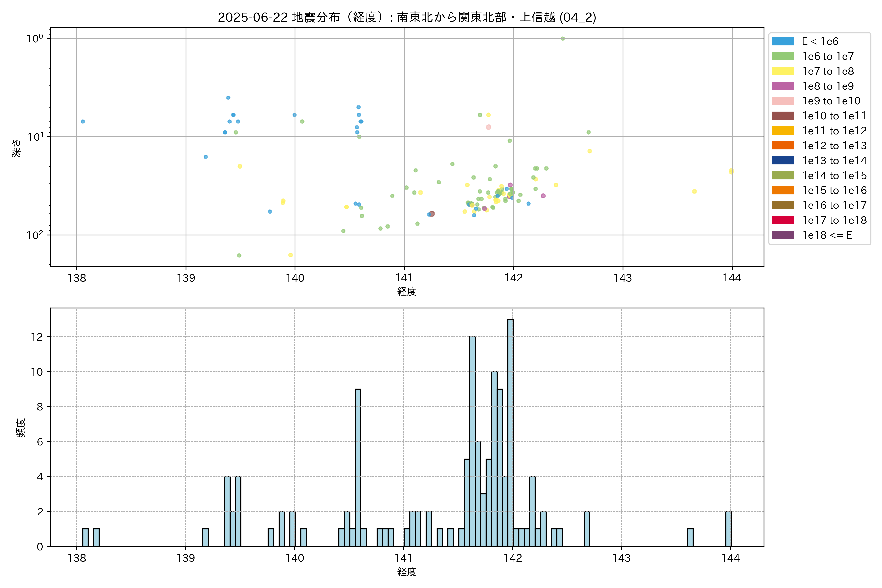The width and height of the screenshot is (882, 588).
Task: Click the histogram bar of height 12
Action: pos(473,441)
